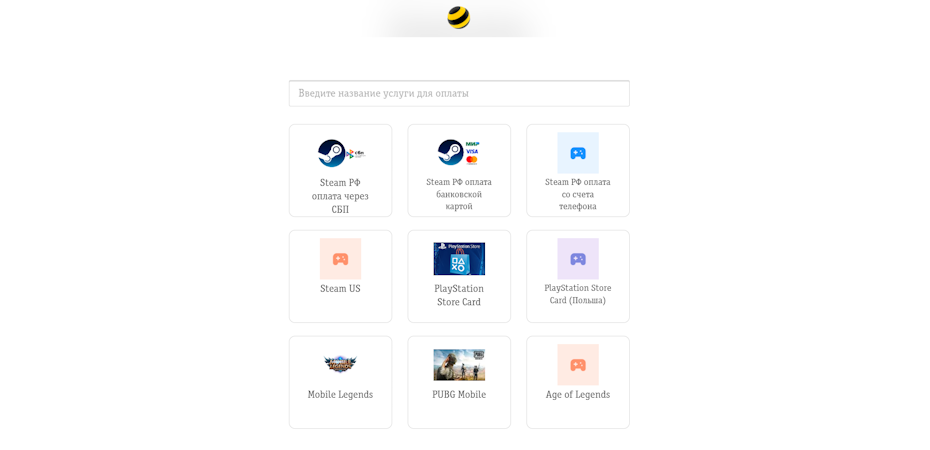
Task: Click the Steam logo with Visa and Mastercard icons
Action: [x=458, y=152]
